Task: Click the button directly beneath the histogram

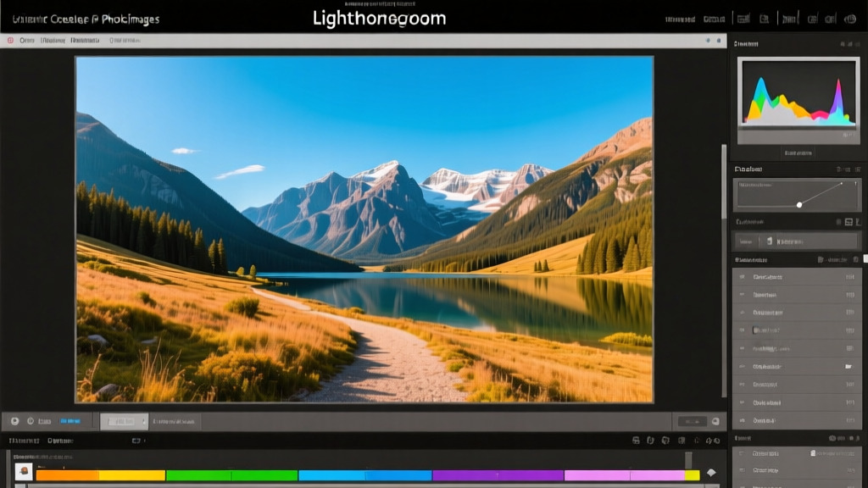Action: click(x=798, y=153)
